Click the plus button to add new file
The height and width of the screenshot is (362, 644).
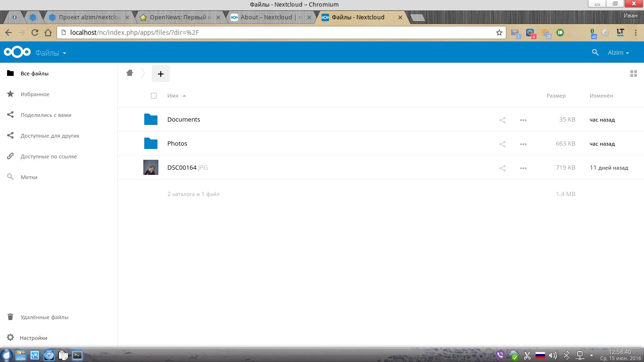(x=160, y=74)
